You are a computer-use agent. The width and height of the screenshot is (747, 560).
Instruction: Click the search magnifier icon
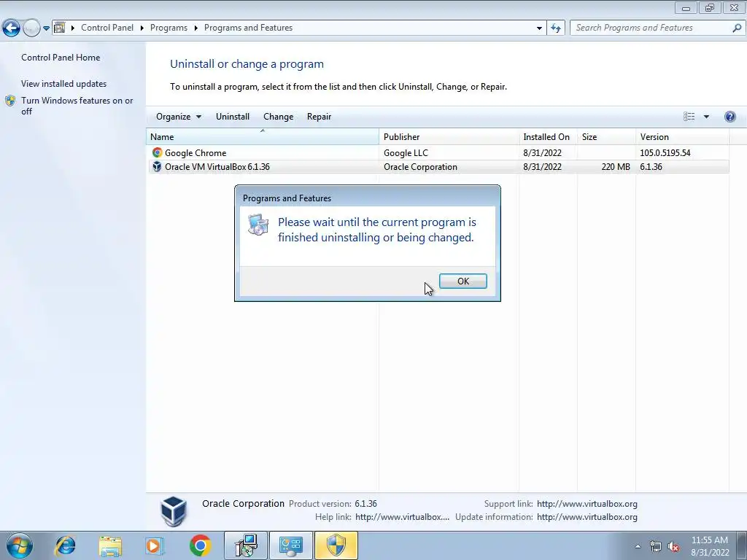pos(737,28)
